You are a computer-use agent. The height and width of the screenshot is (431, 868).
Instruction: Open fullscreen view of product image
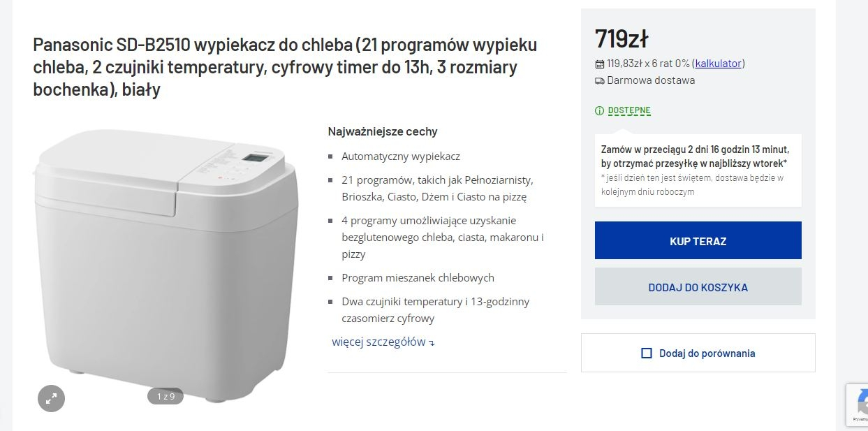[51, 399]
